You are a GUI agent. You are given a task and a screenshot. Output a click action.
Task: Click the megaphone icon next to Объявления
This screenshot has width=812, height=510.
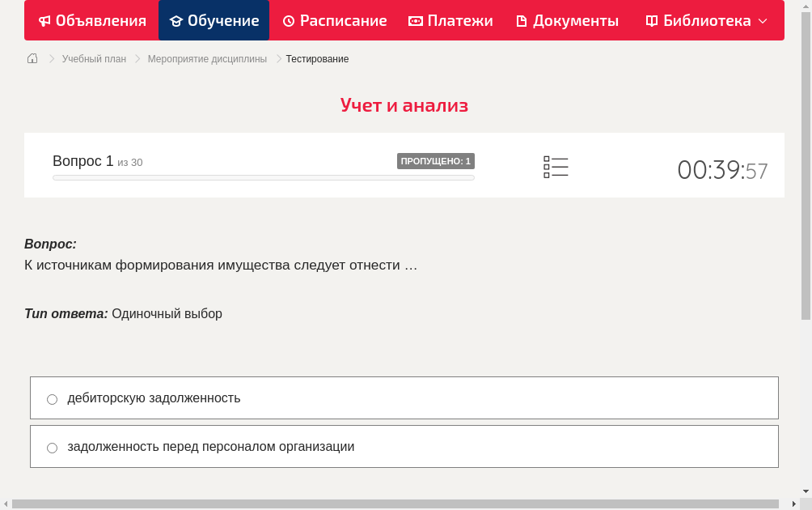pyautogui.click(x=44, y=20)
